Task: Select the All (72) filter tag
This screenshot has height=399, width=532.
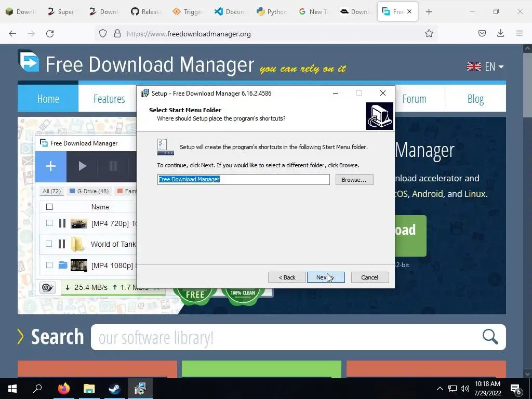Action: coord(51,191)
